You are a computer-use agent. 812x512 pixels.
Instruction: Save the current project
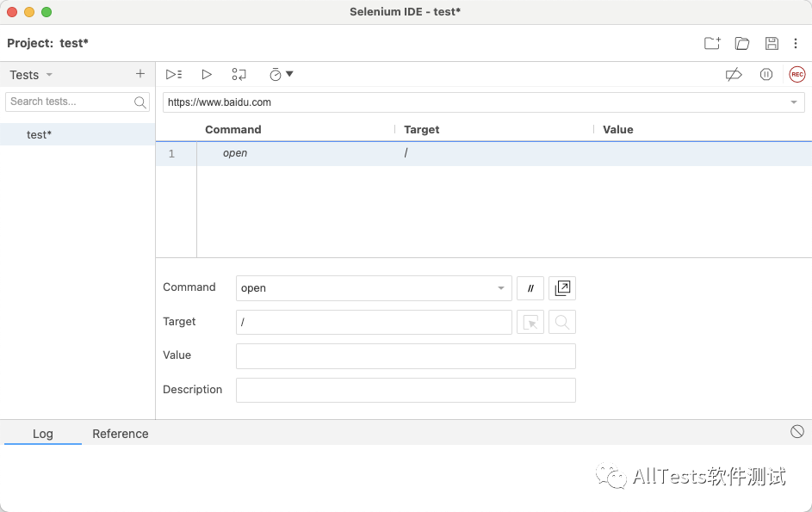(772, 43)
